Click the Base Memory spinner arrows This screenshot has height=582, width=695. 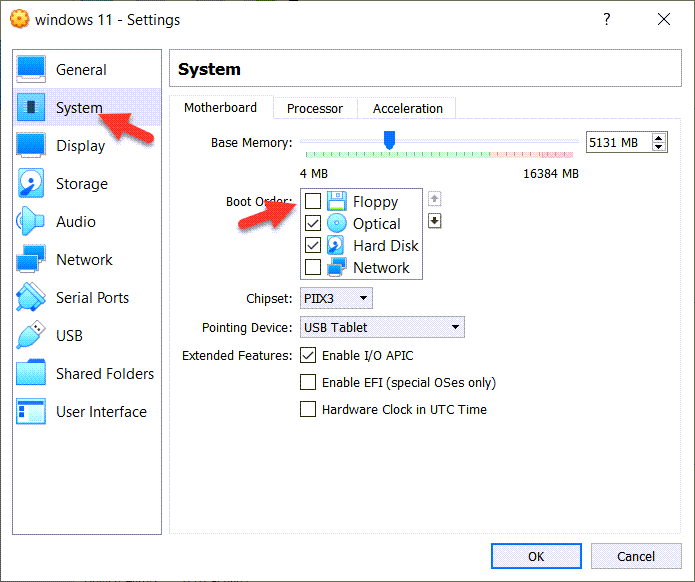point(658,143)
